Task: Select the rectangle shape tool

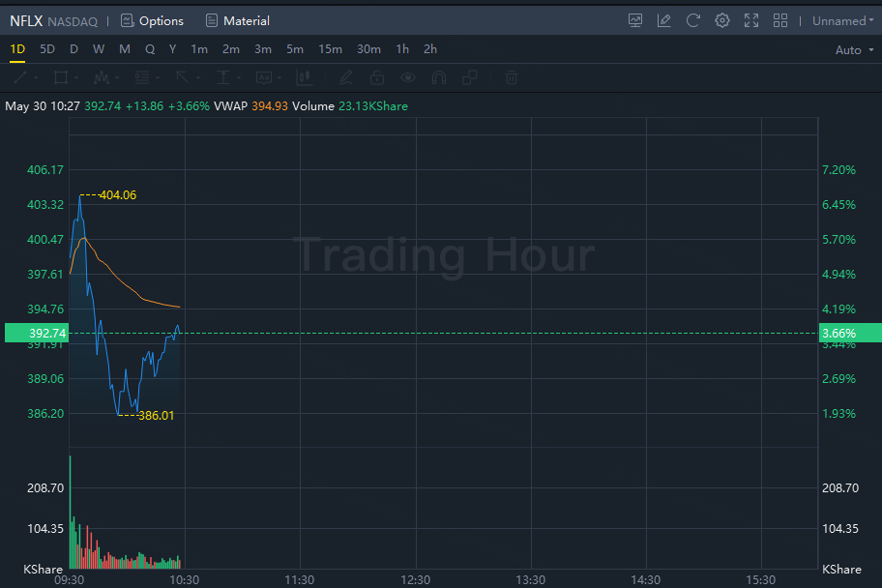Action: pos(61,77)
